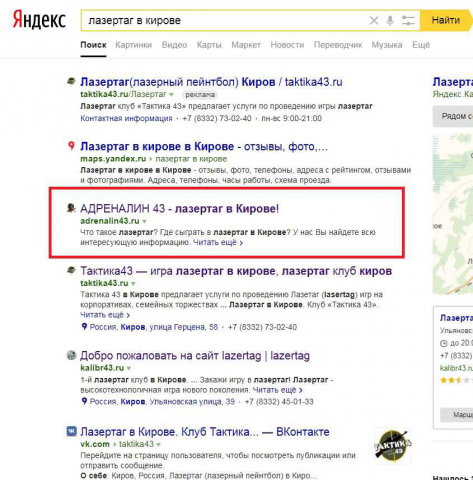The image size is (473, 480).
Task: Open Лазертаг в кирове в Кирове - отзывы result
Action: click(x=204, y=147)
